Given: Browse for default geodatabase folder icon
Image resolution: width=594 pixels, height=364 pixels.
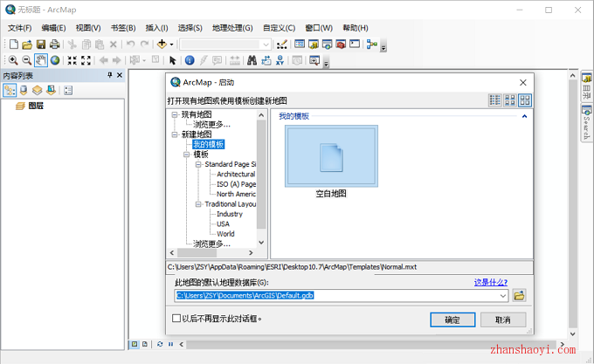Looking at the screenshot, I should pos(519,295).
